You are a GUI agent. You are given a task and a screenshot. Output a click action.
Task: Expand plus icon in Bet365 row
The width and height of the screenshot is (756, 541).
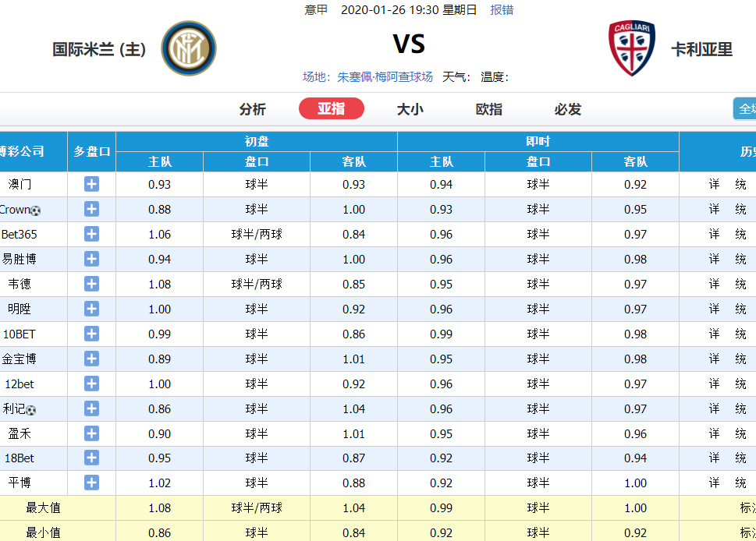[x=91, y=234]
